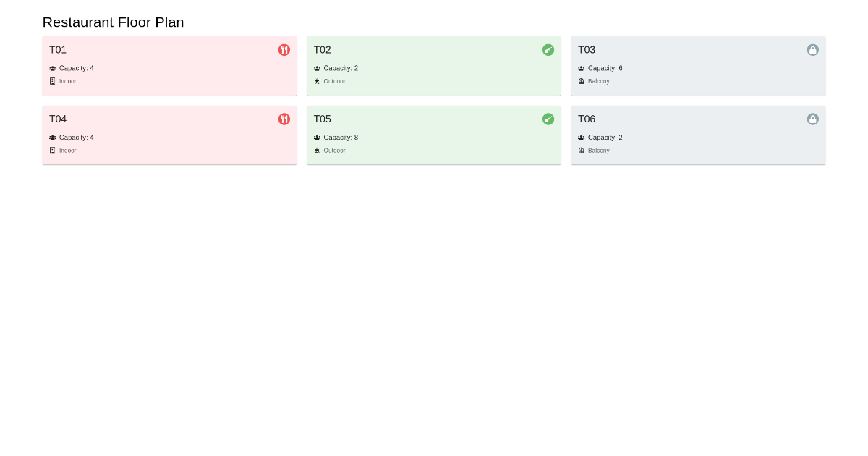The height and width of the screenshot is (456, 868).
Task: Click the Restaurant Floor Plan title
Action: 113,22
